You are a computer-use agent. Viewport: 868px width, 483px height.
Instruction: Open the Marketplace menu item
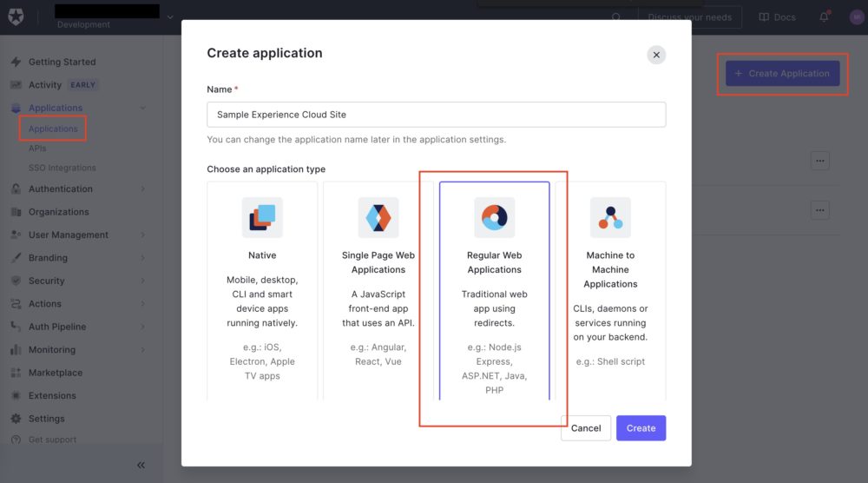[56, 373]
